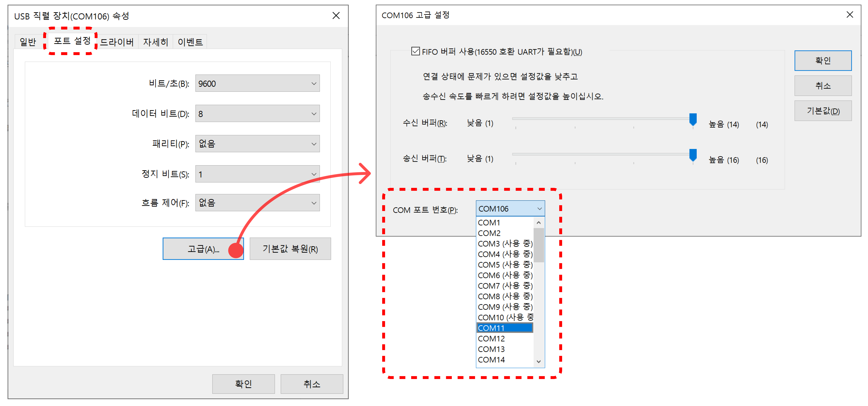Switch to the 포트 설정 tab
The width and height of the screenshot is (868, 406).
72,41
